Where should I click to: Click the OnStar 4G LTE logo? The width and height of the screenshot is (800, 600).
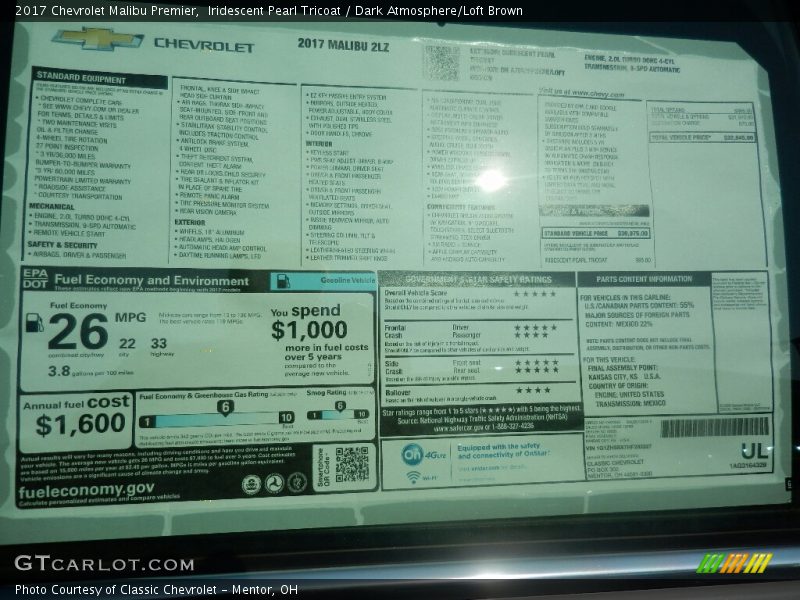[x=423, y=455]
